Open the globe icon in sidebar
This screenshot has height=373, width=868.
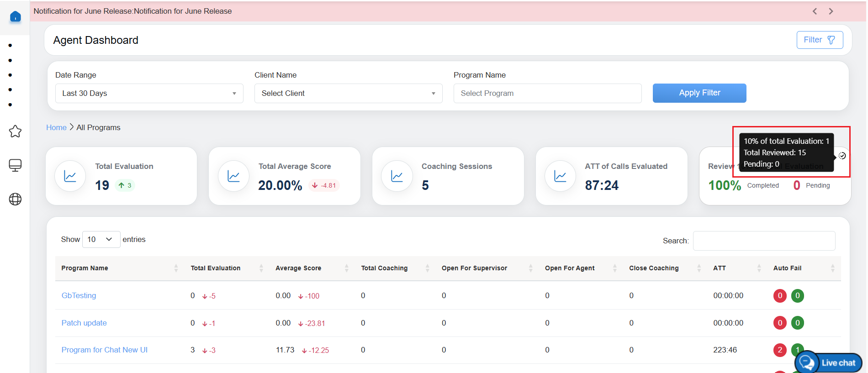[x=15, y=199]
